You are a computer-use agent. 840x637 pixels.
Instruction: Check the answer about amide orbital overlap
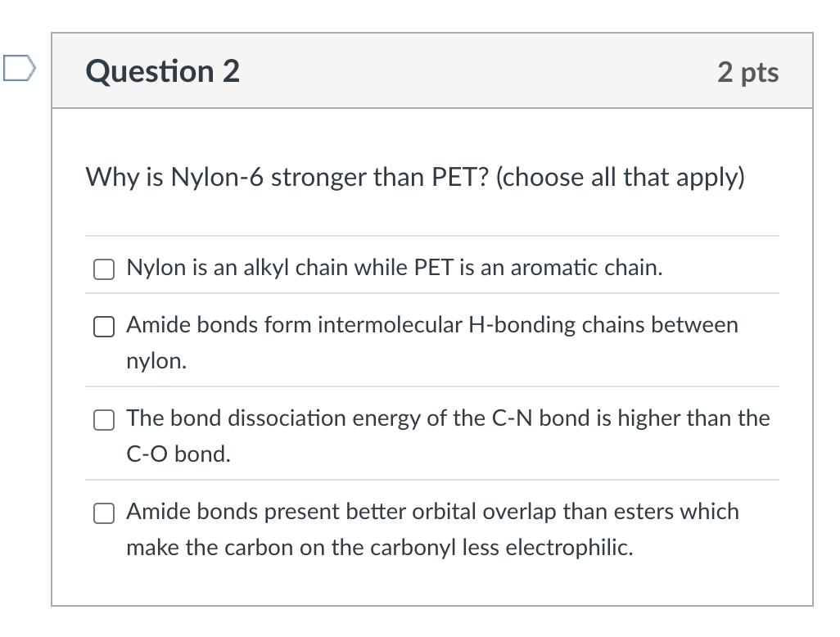click(103, 513)
